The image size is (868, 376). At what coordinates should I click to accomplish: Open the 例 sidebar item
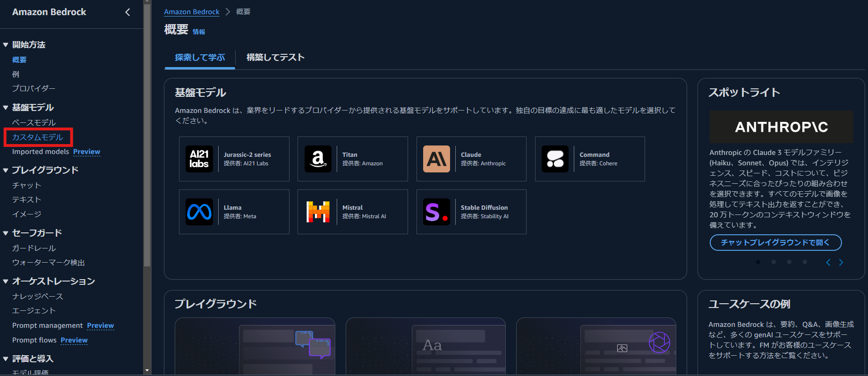(x=16, y=74)
